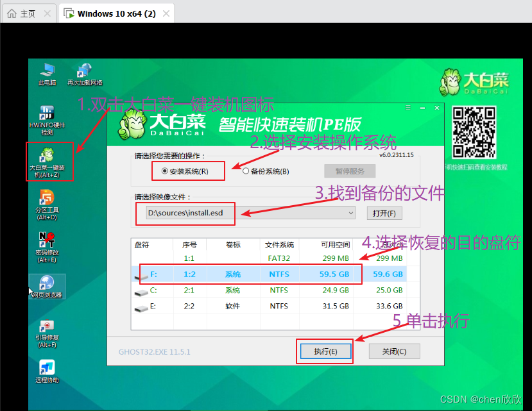Close the Windows 10 x64 (2) tab
Viewport: 532px width, 411px height.
click(x=166, y=13)
